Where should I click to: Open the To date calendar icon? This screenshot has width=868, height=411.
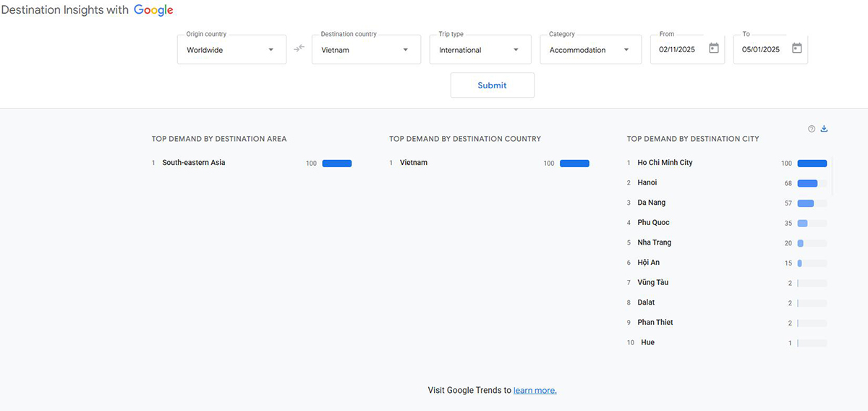[x=796, y=48]
